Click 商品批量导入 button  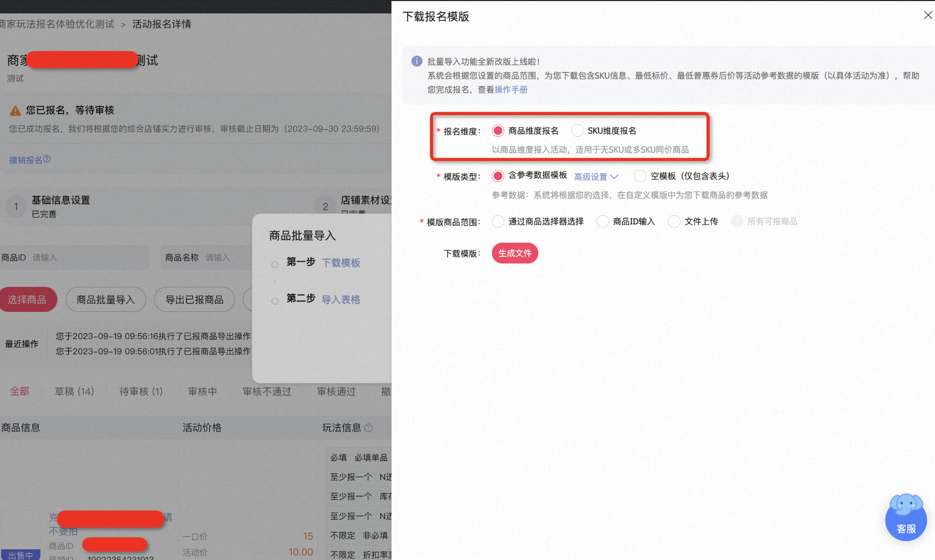pos(106,300)
